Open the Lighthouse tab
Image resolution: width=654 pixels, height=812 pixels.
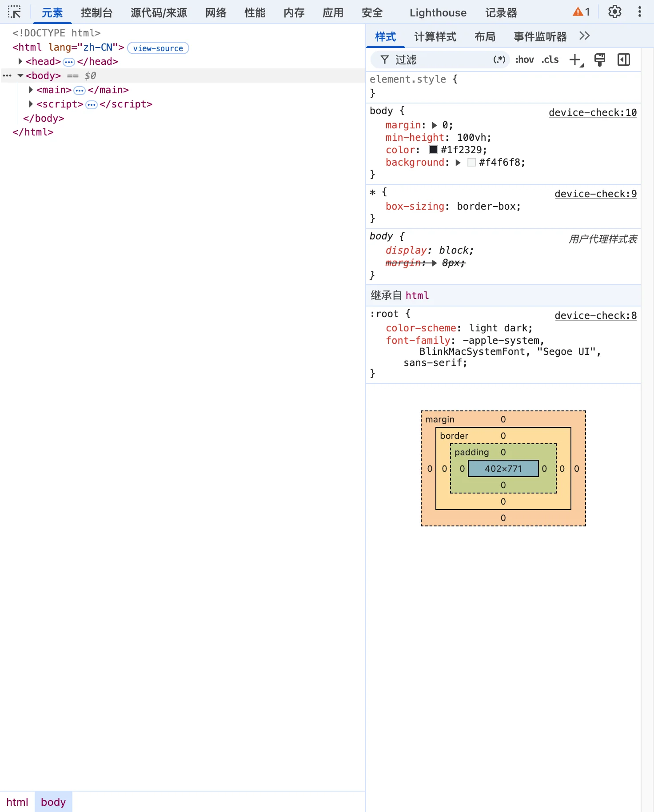tap(438, 12)
